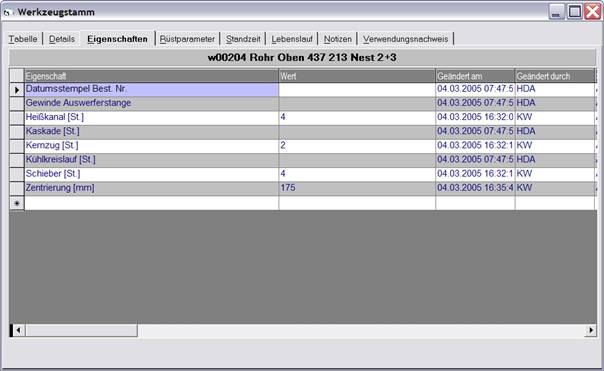Image resolution: width=604 pixels, height=371 pixels.
Task: Maximize the Werkzeugstamm window
Action: coord(574,12)
